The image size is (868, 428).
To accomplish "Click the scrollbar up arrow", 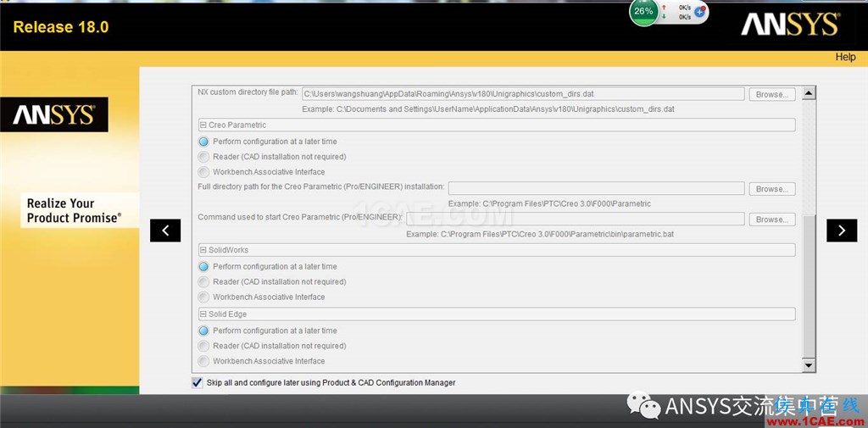I will [809, 93].
